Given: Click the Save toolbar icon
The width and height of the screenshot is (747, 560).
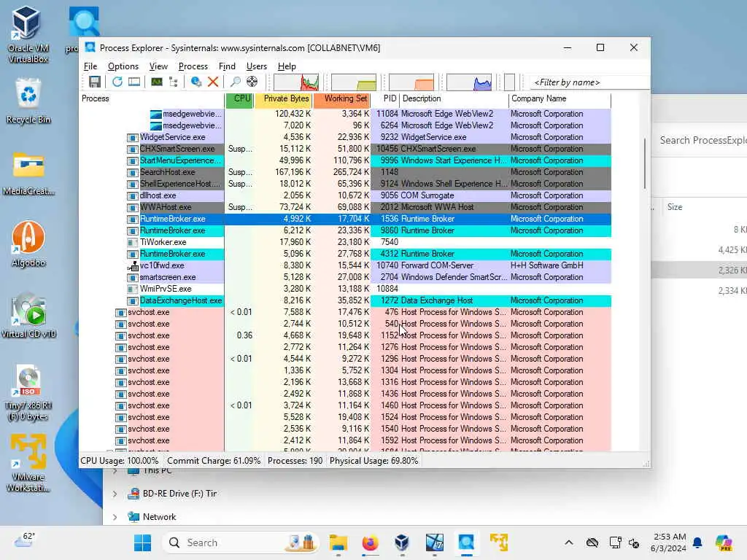Looking at the screenshot, I should (94, 82).
